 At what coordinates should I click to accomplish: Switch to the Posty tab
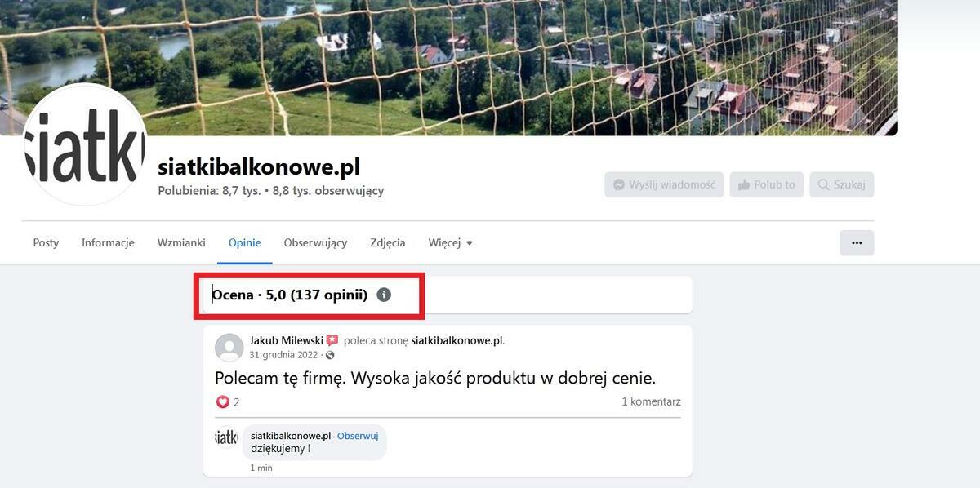pos(46,242)
